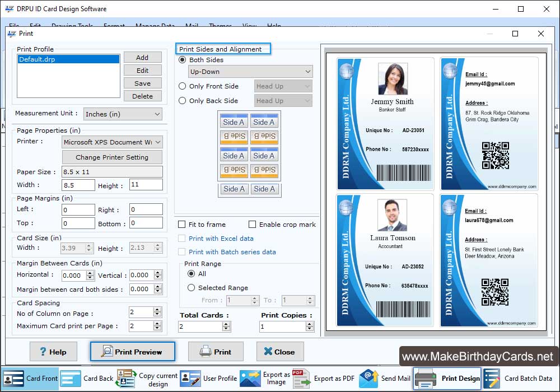Click the jemmy45@gmail.com card back preview
This screenshot has height=392, width=560.
[x=489, y=124]
